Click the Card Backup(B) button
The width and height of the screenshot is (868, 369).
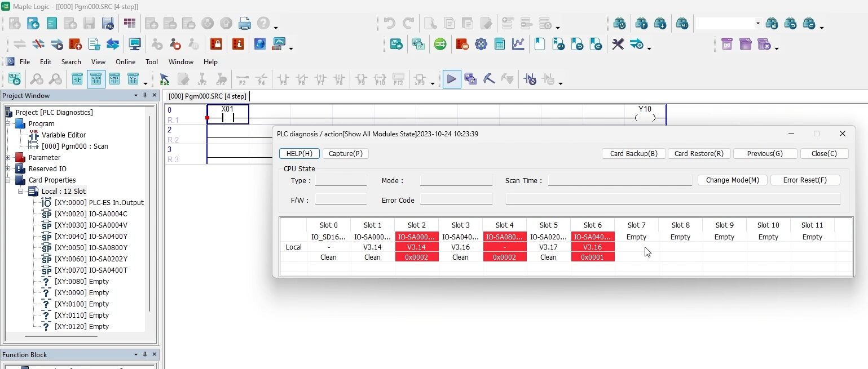tap(633, 153)
